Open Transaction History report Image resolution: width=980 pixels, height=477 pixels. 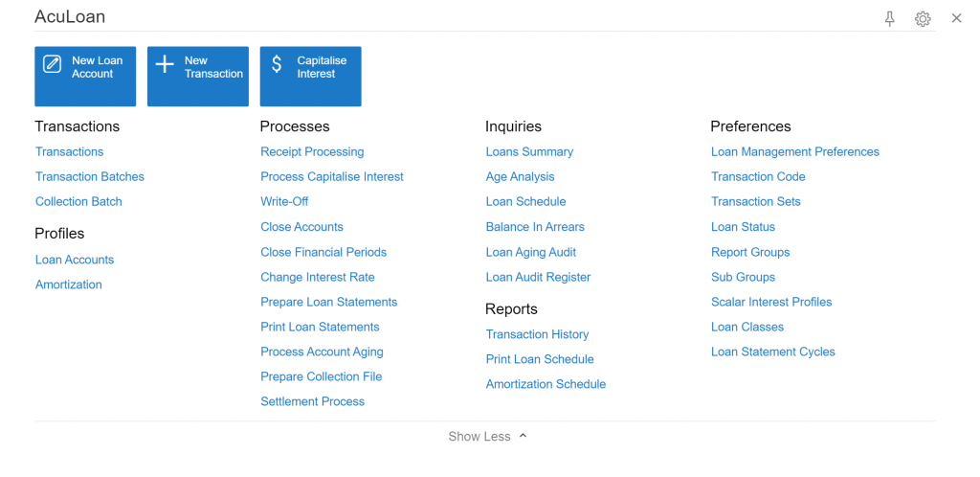(538, 334)
